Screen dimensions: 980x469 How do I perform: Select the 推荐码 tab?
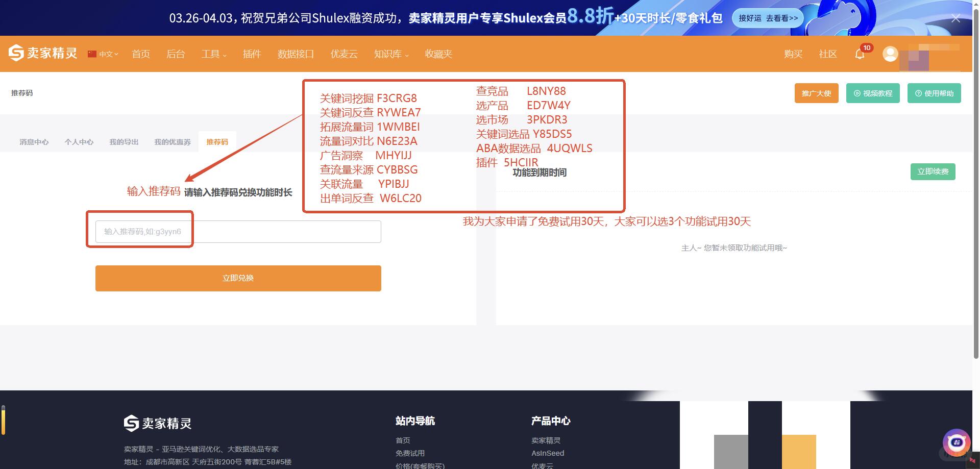pyautogui.click(x=217, y=142)
